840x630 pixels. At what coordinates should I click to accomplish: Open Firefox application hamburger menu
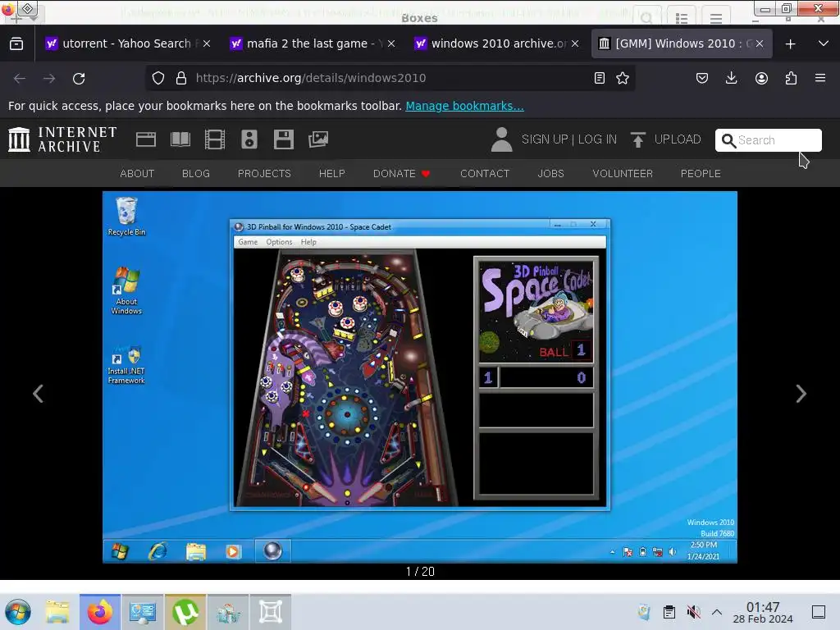[x=820, y=78]
